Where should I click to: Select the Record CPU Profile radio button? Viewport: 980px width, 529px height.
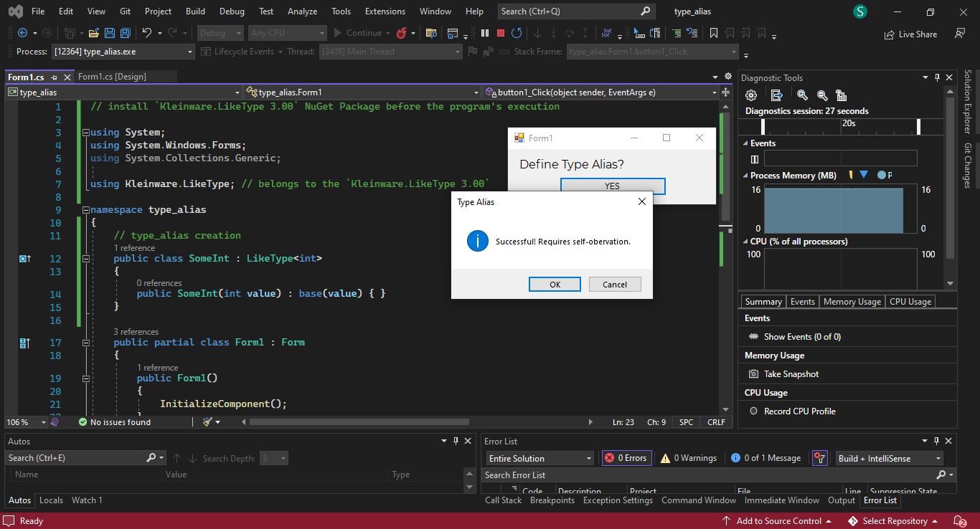(x=753, y=411)
